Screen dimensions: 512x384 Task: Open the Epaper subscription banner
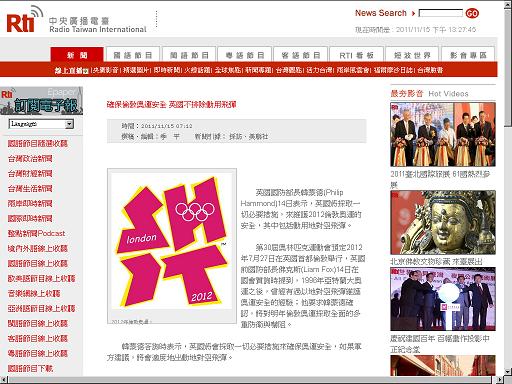click(41, 101)
